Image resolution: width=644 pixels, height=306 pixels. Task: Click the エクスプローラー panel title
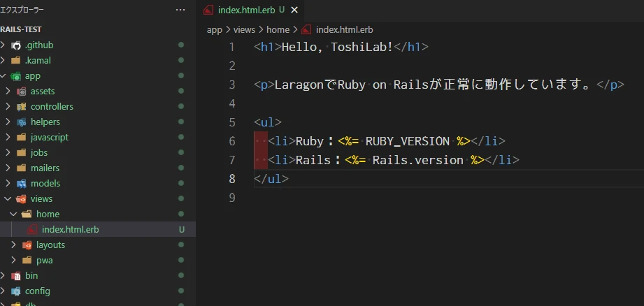22,10
